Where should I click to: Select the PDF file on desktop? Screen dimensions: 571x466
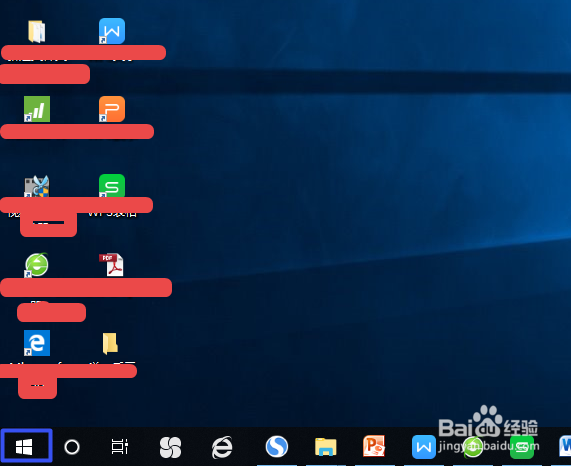(111, 265)
